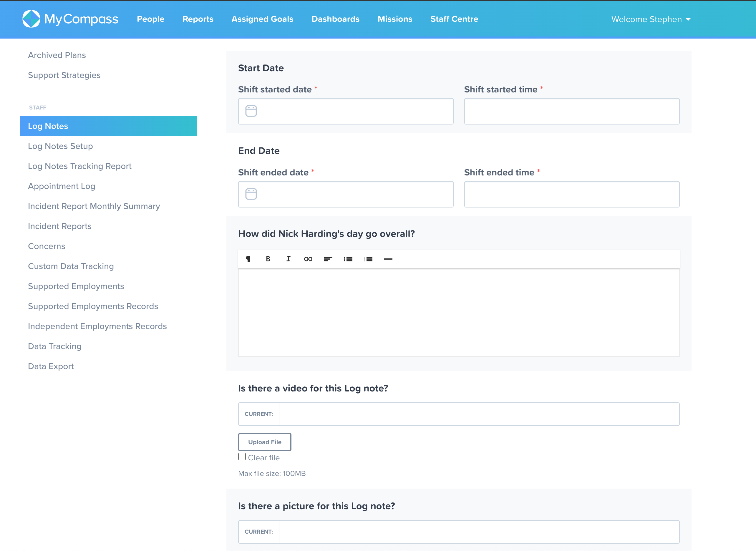Click the Shift started date field
This screenshot has width=756, height=551.
tap(346, 111)
